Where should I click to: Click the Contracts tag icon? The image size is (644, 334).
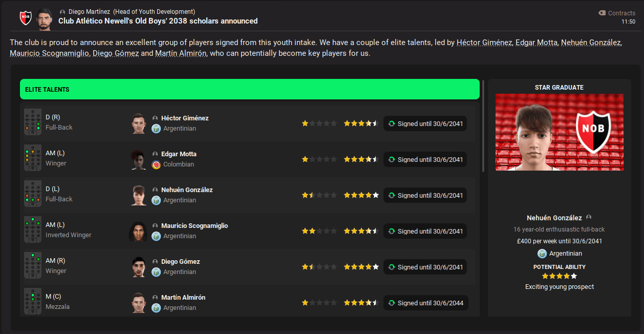(602, 13)
